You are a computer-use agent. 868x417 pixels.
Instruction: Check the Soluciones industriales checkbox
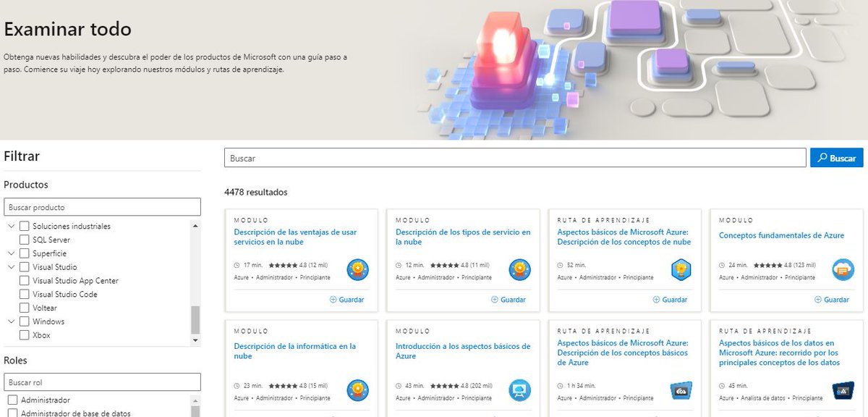point(25,226)
